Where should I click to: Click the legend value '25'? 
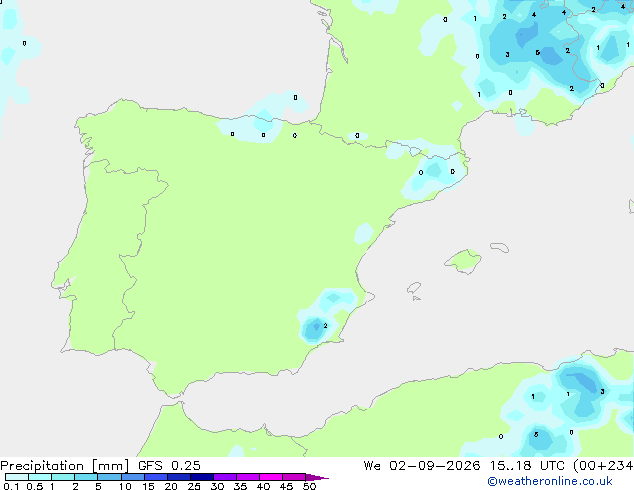tap(194, 486)
